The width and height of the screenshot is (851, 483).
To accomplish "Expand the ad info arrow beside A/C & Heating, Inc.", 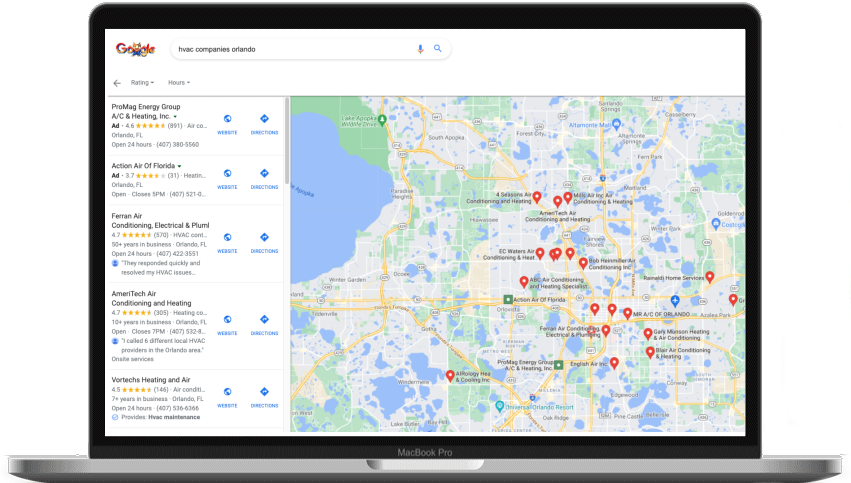I will tap(175, 117).
